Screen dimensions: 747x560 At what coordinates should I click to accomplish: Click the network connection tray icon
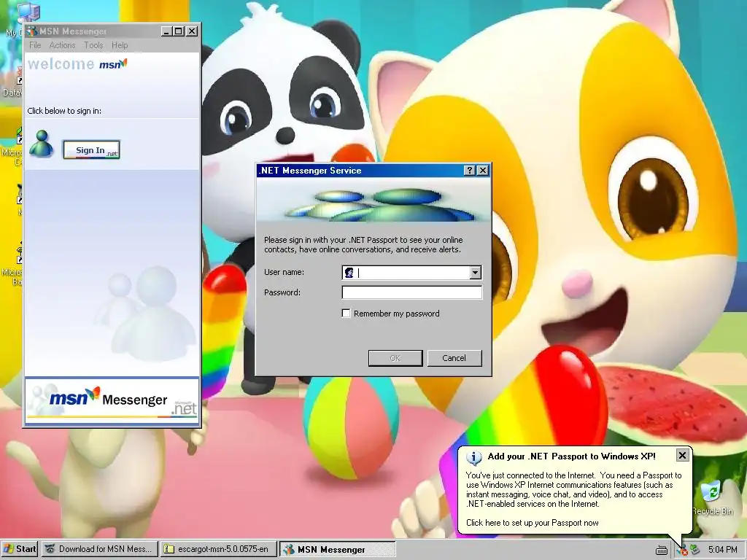point(695,550)
